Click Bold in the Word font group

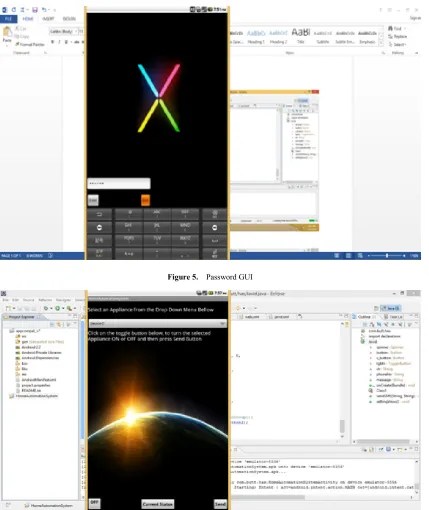[52, 42]
